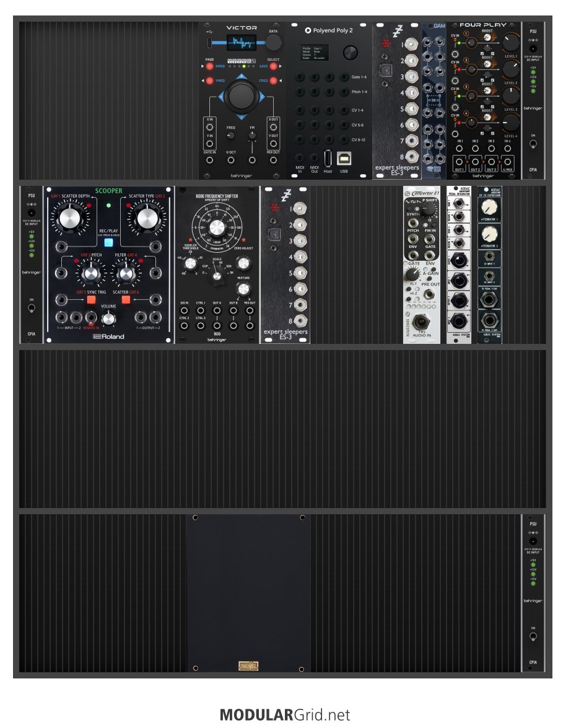
Task: Click the Victor Y IN jack
Action: tap(210, 144)
